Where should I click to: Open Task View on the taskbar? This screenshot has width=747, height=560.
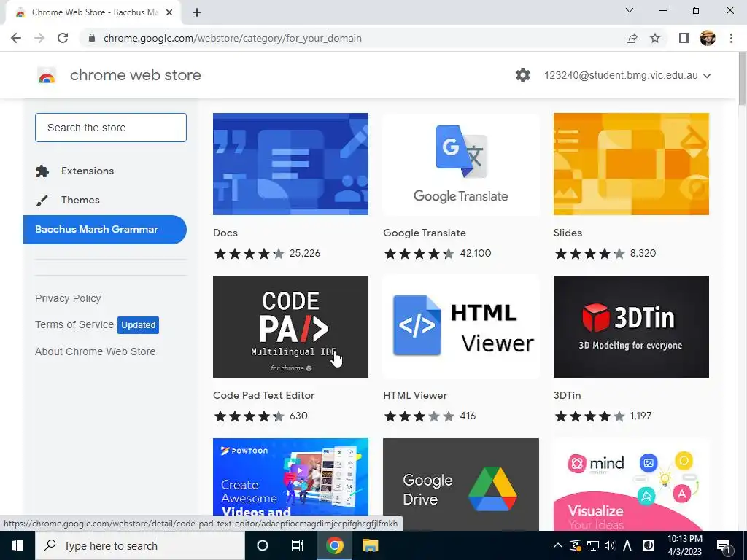point(298,545)
